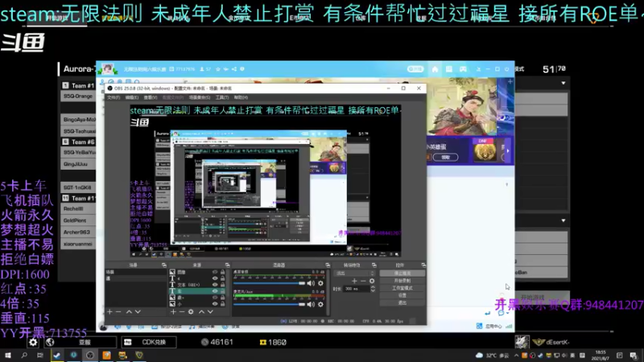Open desktop audio mixer settings gear
The height and width of the screenshot is (362, 644).
tap(320, 283)
